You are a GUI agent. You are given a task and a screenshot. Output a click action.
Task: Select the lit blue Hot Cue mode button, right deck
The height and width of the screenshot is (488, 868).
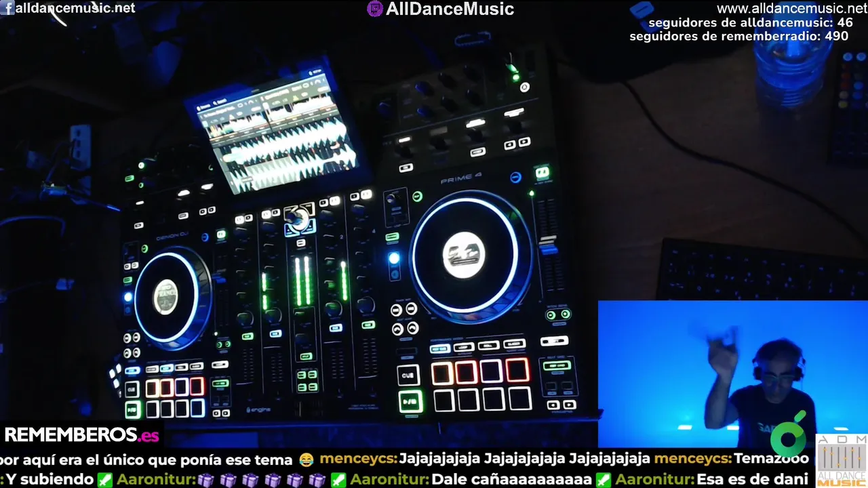click(439, 348)
